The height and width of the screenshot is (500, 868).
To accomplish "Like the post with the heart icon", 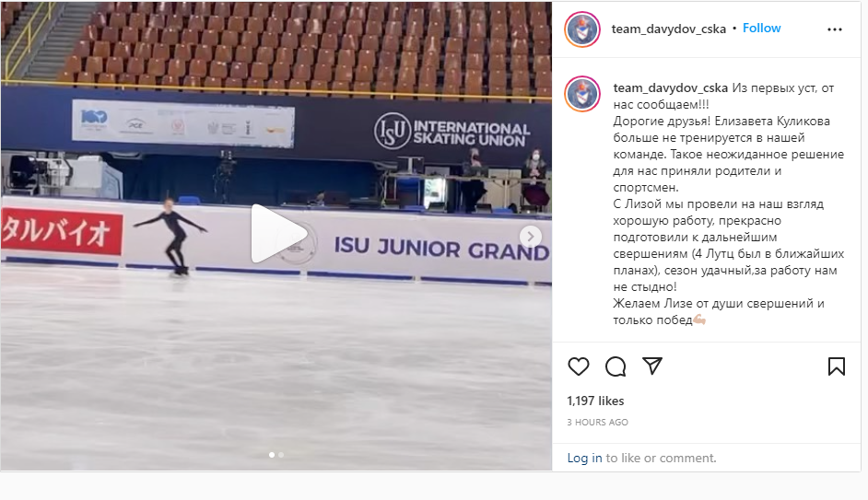I will 579,366.
